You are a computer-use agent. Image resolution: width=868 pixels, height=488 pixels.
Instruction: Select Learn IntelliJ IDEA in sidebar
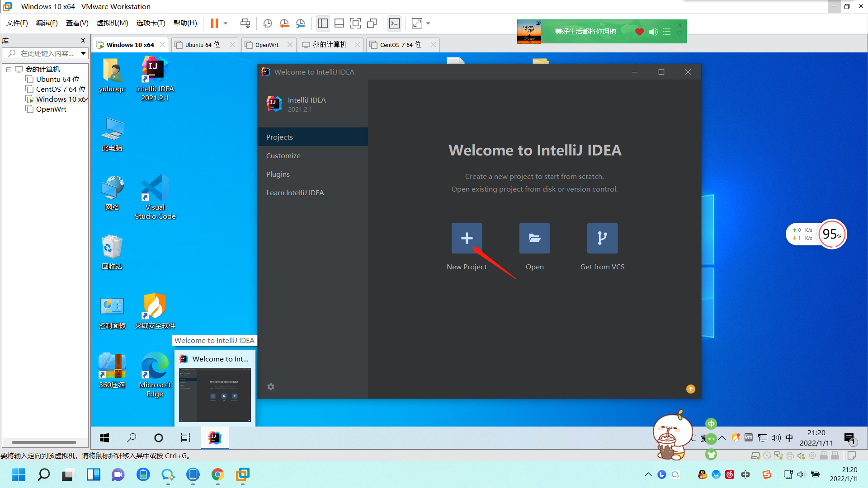[x=312, y=192]
